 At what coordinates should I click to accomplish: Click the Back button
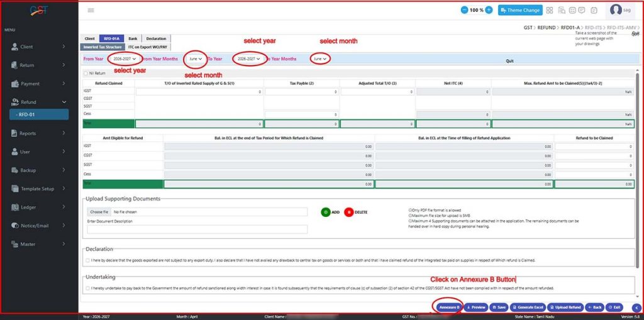[595, 307]
